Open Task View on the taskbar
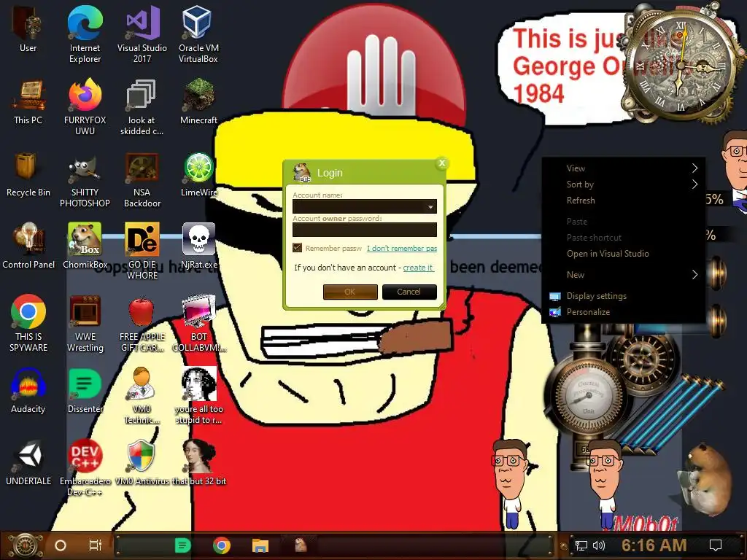This screenshot has height=560, width=747. point(96,545)
